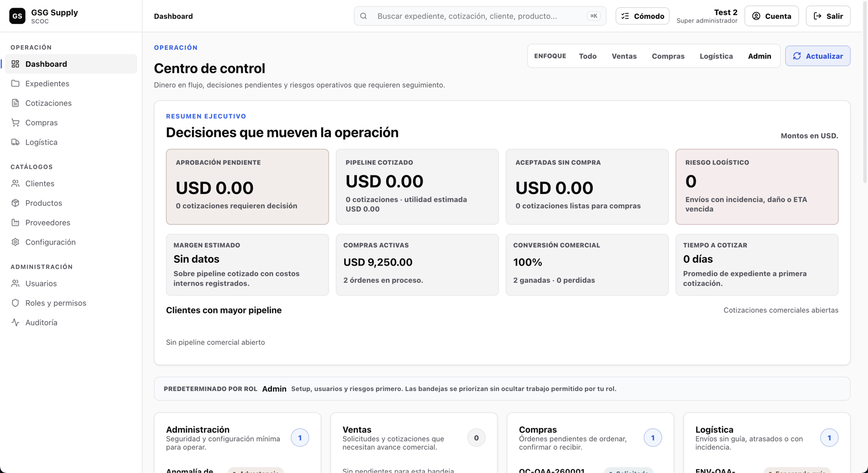Select the Logística focus tab
Image resolution: width=868 pixels, height=473 pixels.
pyautogui.click(x=716, y=56)
